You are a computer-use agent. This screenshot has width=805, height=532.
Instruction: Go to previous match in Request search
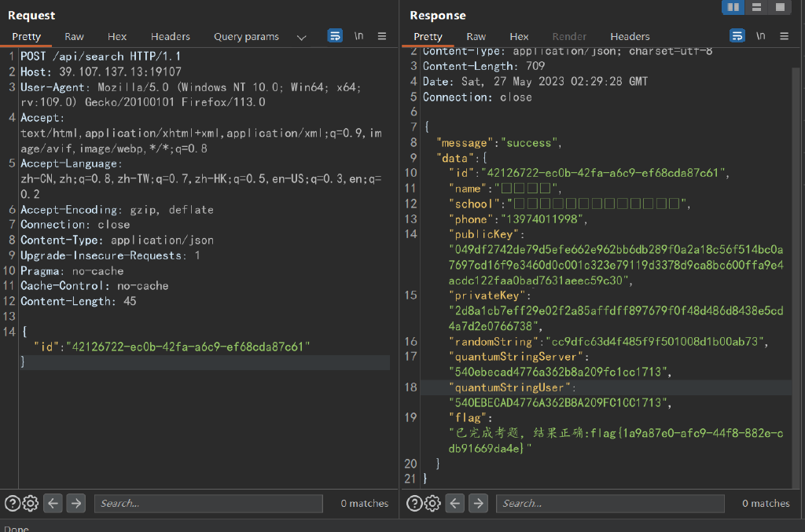tap(53, 503)
